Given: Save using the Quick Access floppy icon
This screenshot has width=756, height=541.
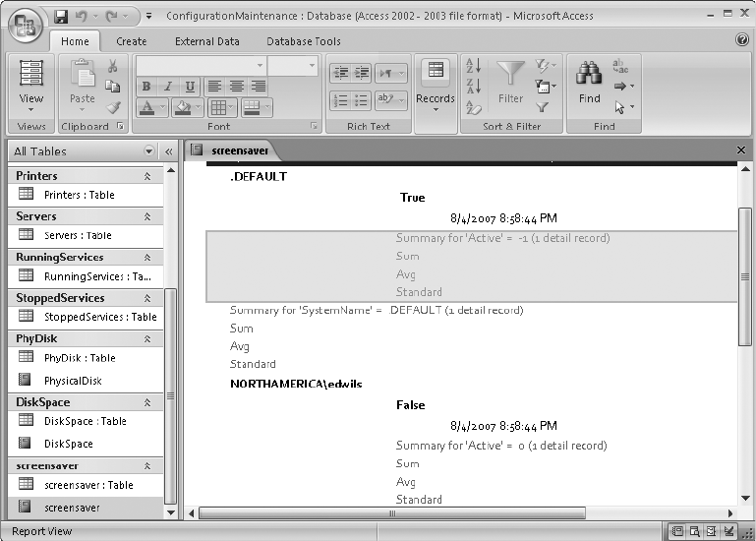Looking at the screenshot, I should click(x=60, y=17).
